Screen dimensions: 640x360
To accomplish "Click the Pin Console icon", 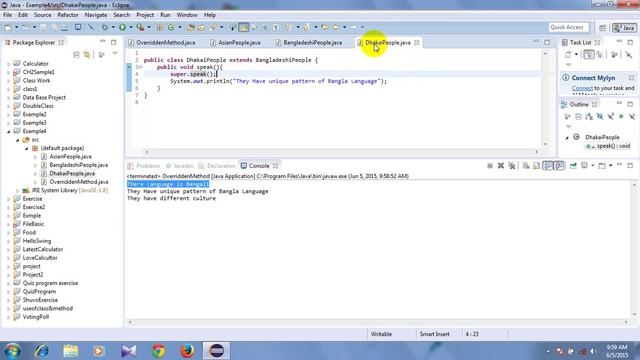I will [x=573, y=166].
